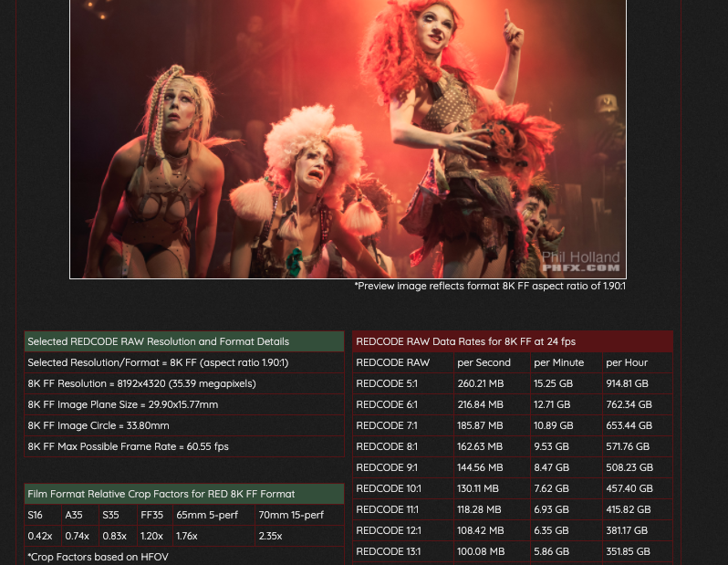Image resolution: width=728 pixels, height=565 pixels.
Task: Select the 0.42x crop factor
Action: [43, 536]
